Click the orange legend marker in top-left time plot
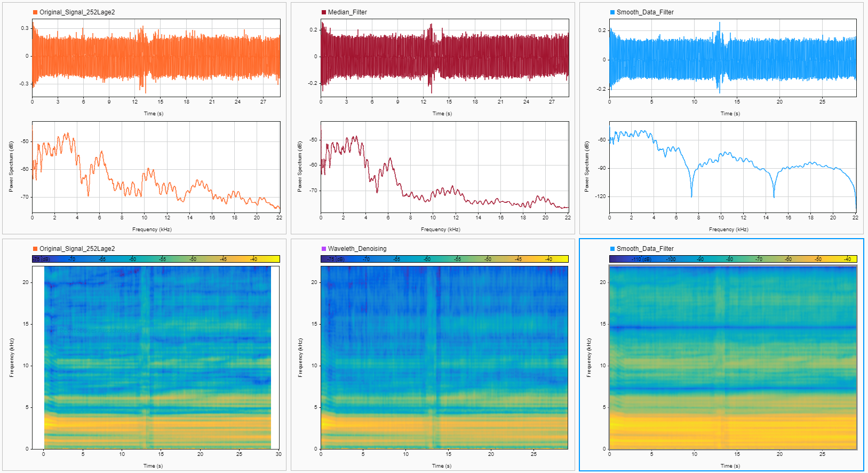 [35, 12]
